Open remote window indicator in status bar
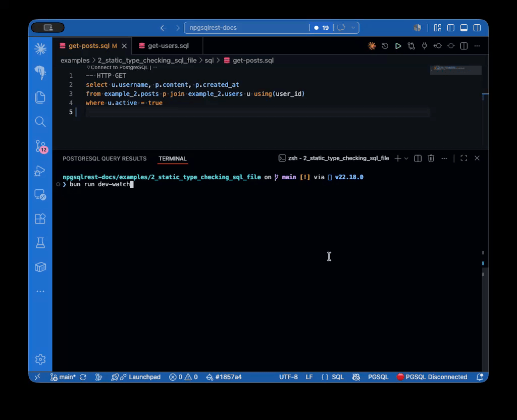 tap(37, 377)
